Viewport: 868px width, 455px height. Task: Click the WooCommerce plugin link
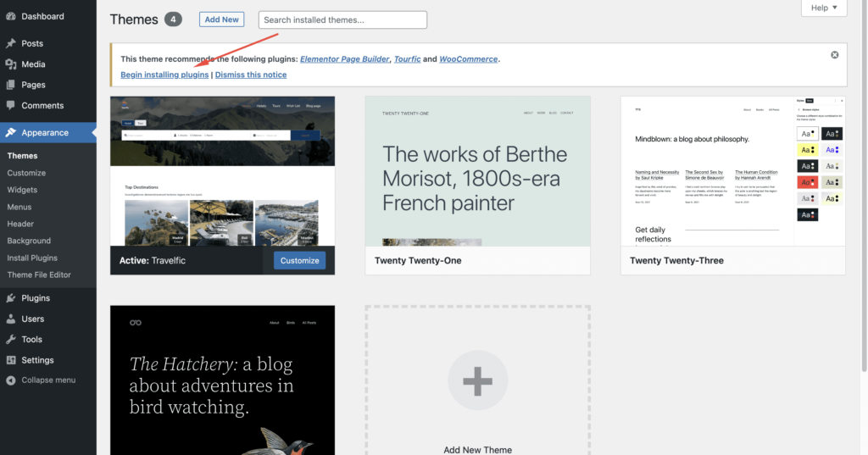click(468, 58)
